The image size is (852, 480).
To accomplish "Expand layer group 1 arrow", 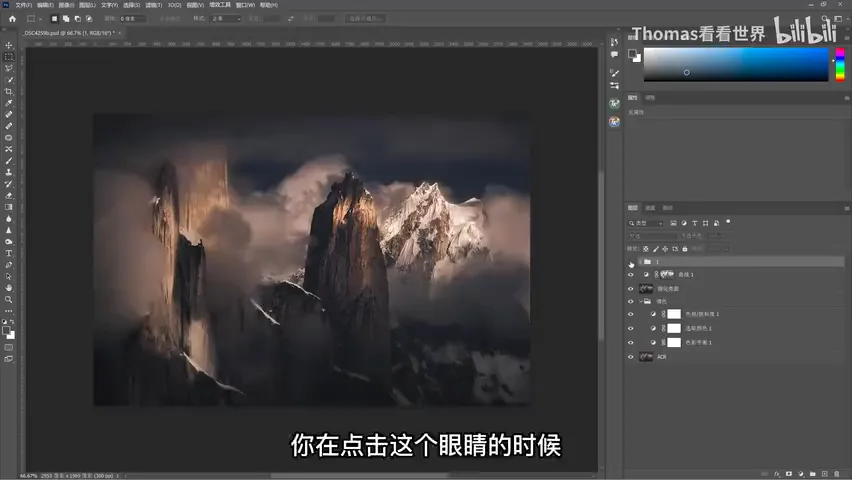I will (x=641, y=262).
